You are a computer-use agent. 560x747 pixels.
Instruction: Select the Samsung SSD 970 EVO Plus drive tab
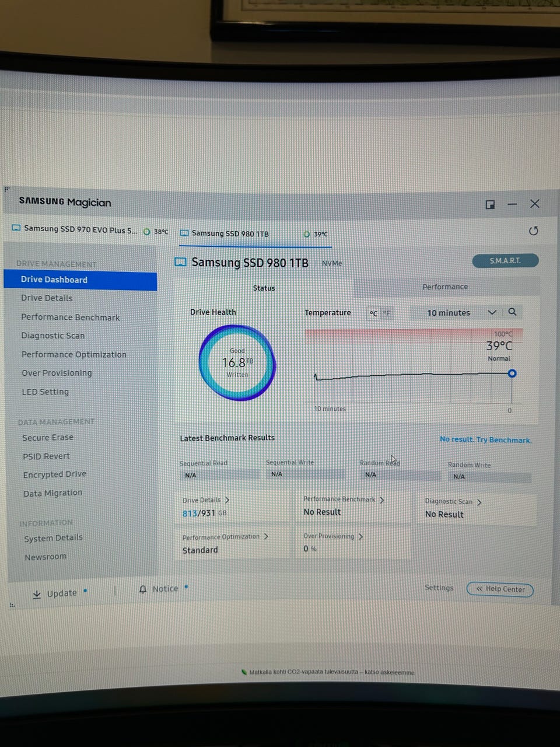90,229
